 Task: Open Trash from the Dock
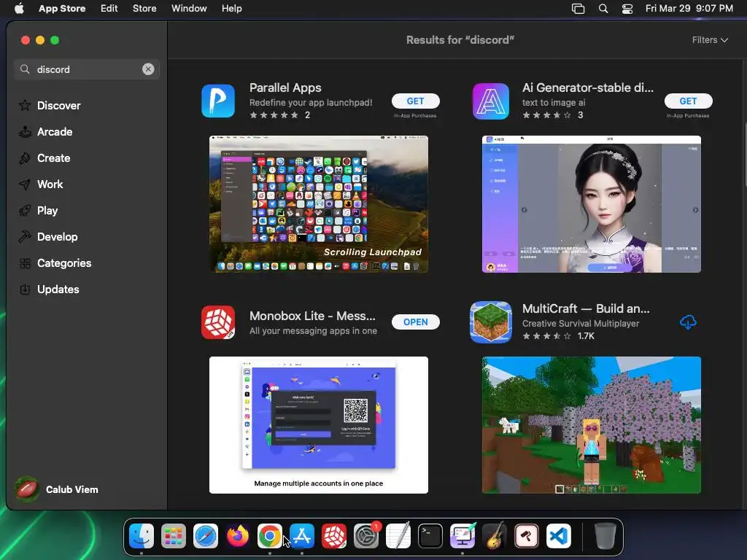[605, 536]
